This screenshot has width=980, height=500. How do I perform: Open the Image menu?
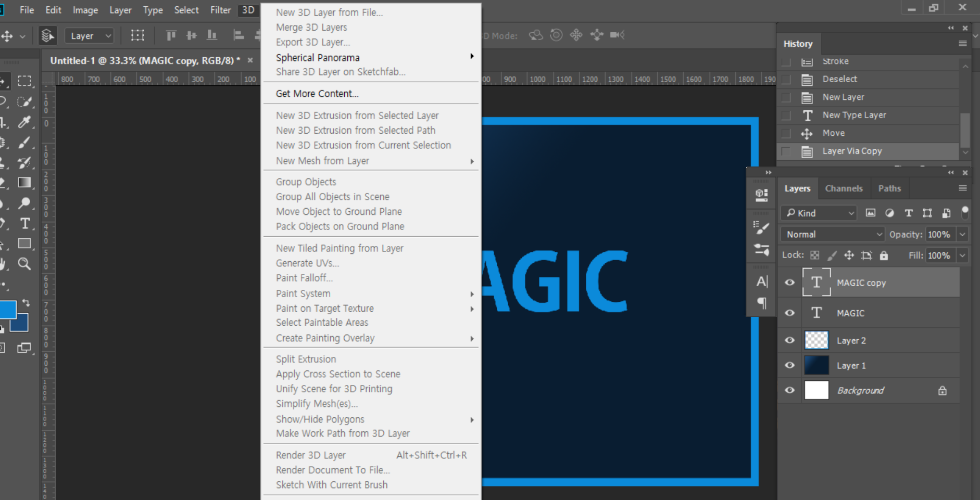[x=85, y=10]
